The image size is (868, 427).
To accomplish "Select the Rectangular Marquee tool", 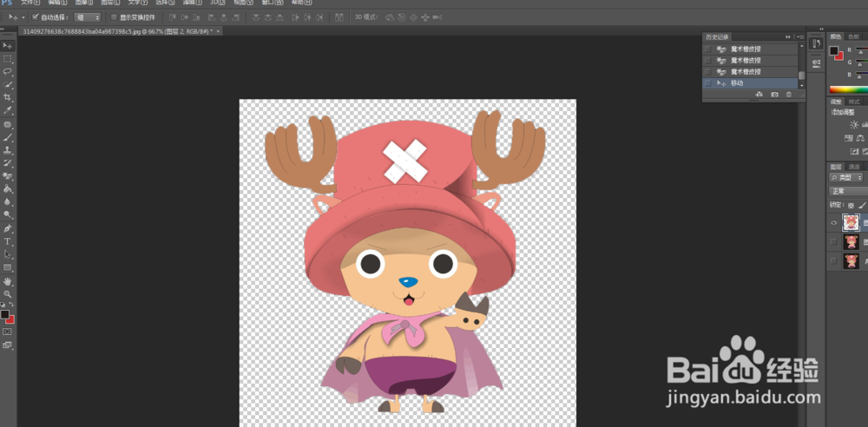I will tap(8, 59).
